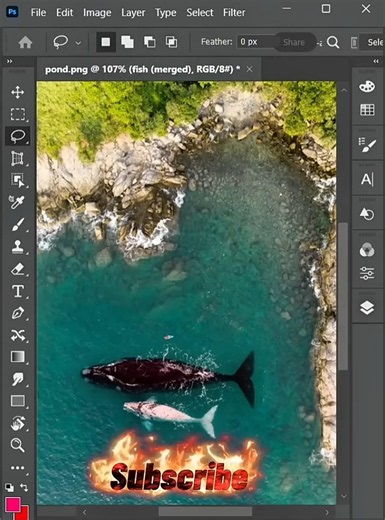Viewport: 385px width, 520px height.
Task: Click the Photoshop logo icon
Action: tap(12, 12)
